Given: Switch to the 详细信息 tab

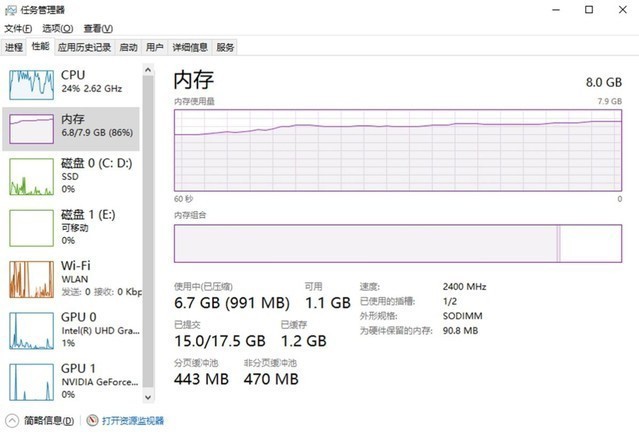Looking at the screenshot, I should 190,47.
